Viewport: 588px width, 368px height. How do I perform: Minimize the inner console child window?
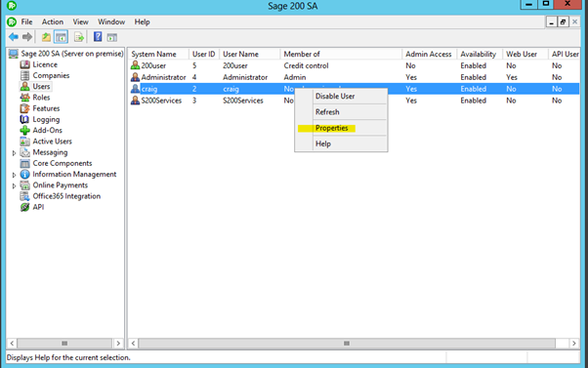[551, 22]
